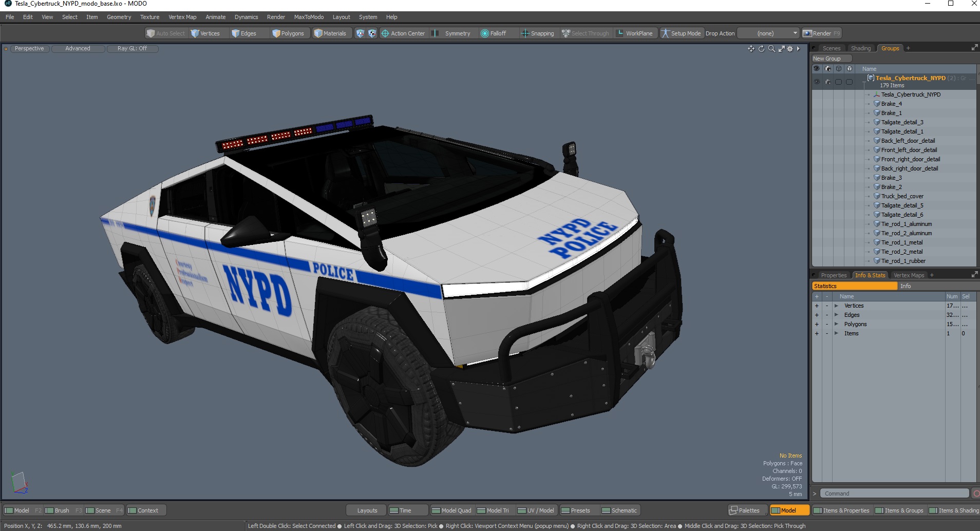
Task: Add a new tab next to Vertex Maps
Action: (932, 275)
